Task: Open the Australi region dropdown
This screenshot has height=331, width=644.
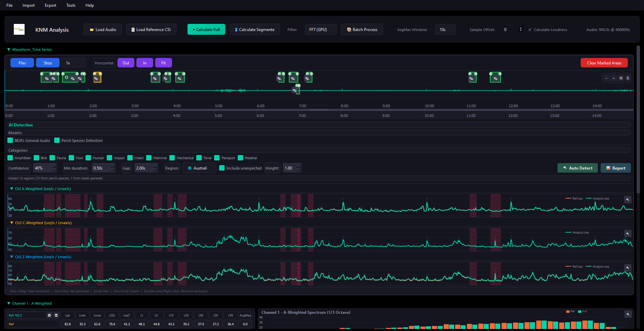Action: coord(200,168)
